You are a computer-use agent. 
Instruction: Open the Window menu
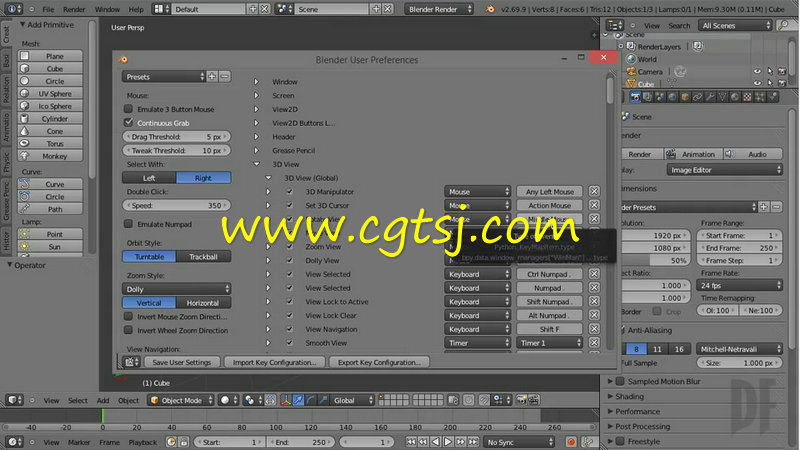coord(107,9)
